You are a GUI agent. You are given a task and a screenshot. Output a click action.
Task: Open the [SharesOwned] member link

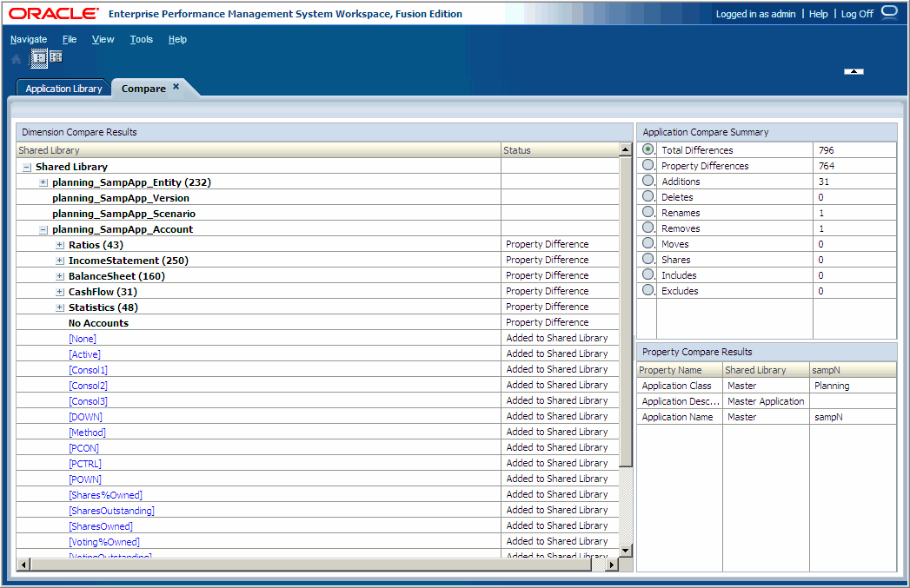point(101,526)
